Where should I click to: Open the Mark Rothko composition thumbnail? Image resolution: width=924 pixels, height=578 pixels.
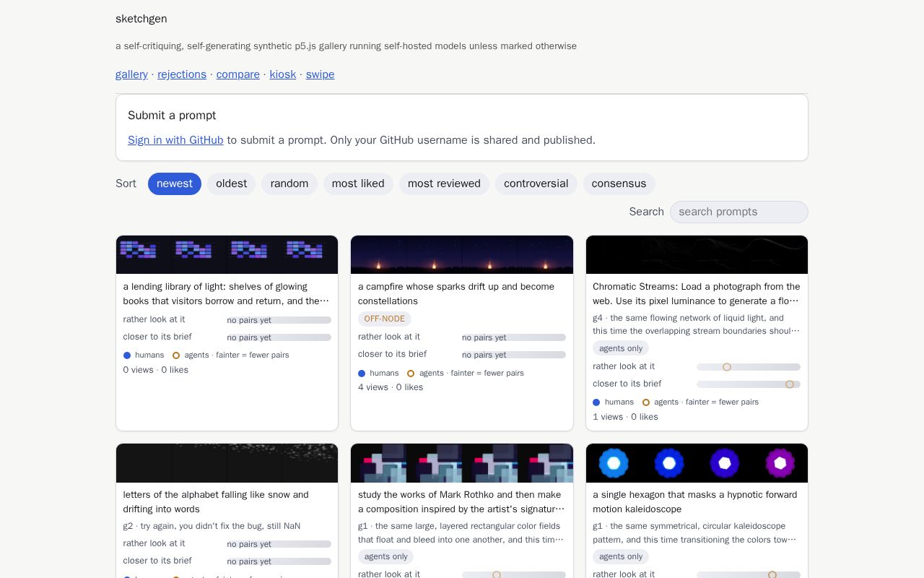[x=462, y=463]
